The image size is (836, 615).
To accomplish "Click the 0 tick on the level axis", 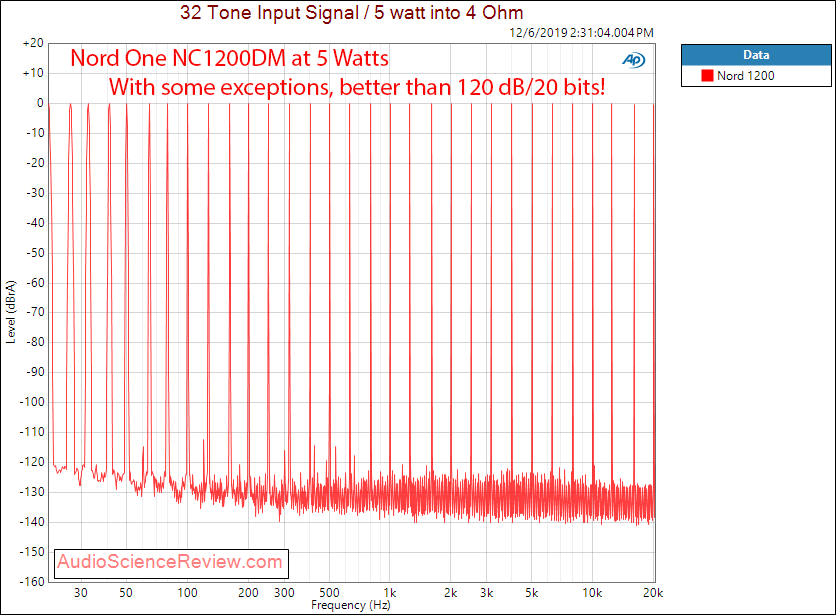I will 40,103.
